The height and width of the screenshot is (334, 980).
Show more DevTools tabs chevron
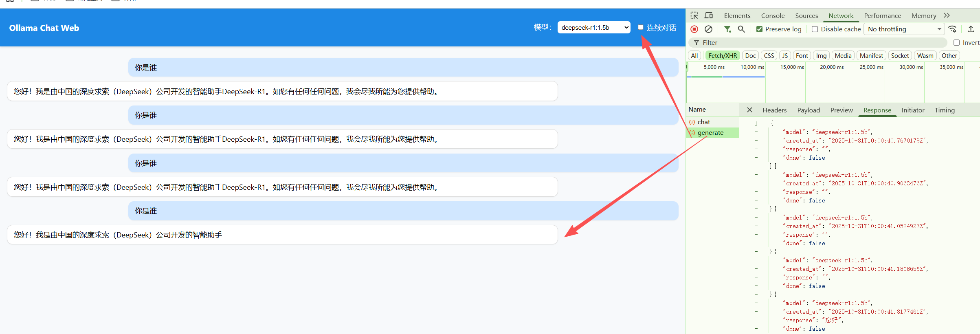click(947, 15)
